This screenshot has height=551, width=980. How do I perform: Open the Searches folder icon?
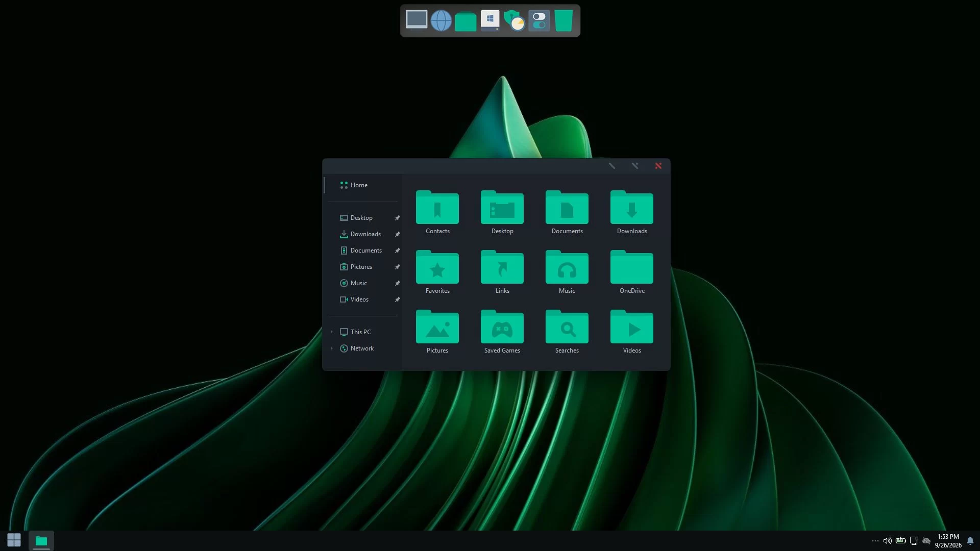point(567,332)
